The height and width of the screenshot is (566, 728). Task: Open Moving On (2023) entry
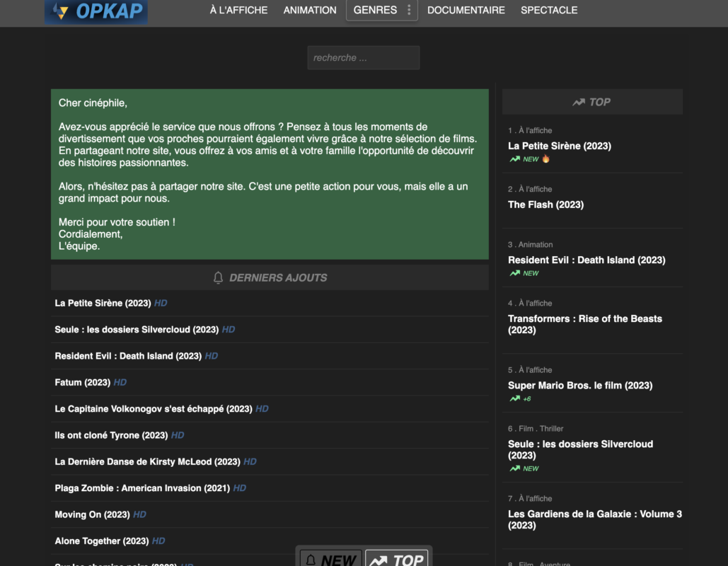[93, 514]
